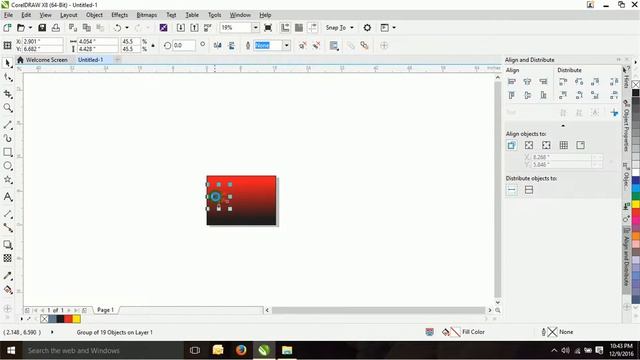Click the Options gear icon
This screenshot has height=360, width=640.
pyautogui.click(x=367, y=28)
